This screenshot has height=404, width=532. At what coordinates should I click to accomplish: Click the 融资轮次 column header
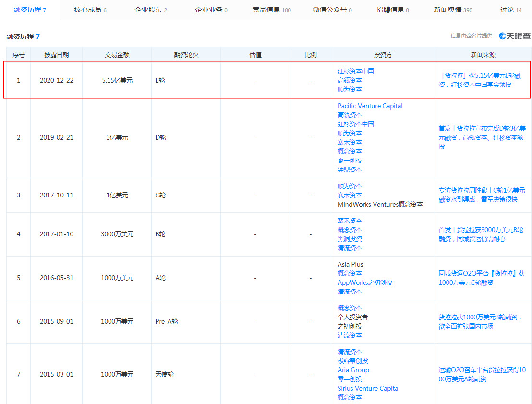tap(186, 55)
